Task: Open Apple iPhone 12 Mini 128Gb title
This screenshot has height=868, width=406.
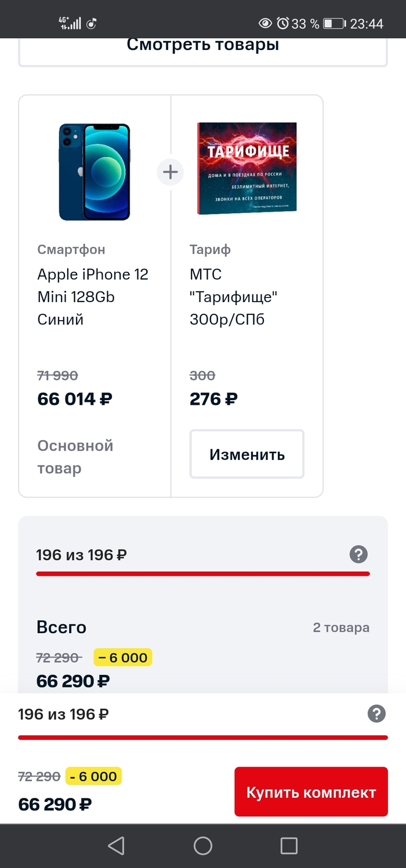Action: coord(93,296)
